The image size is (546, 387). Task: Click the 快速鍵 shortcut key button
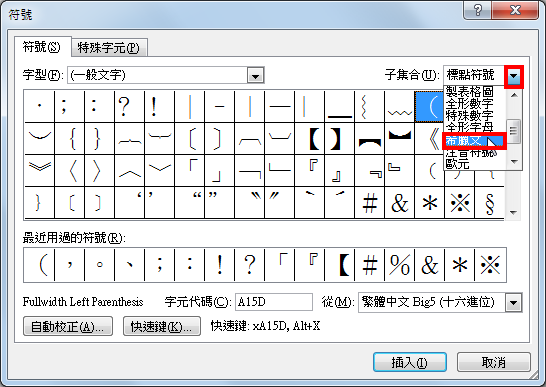pos(162,326)
